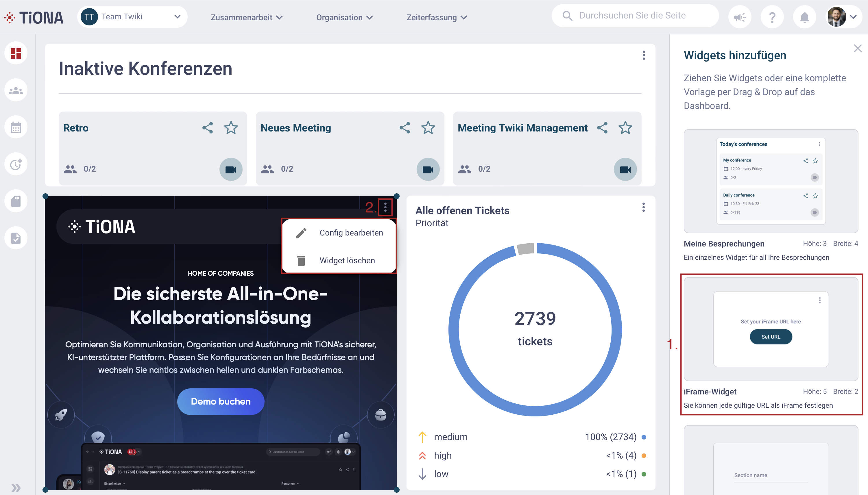This screenshot has height=495, width=868.
Task: Start video call for Retro conference
Action: coord(231,169)
